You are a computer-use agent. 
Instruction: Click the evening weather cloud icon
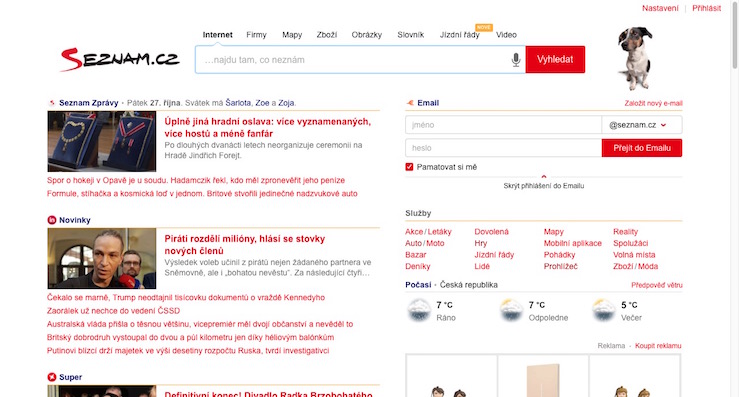pos(604,310)
